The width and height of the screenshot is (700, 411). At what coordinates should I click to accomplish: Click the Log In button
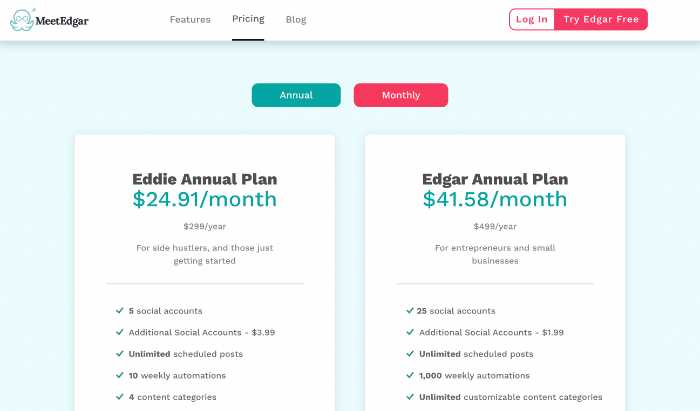[x=532, y=19]
